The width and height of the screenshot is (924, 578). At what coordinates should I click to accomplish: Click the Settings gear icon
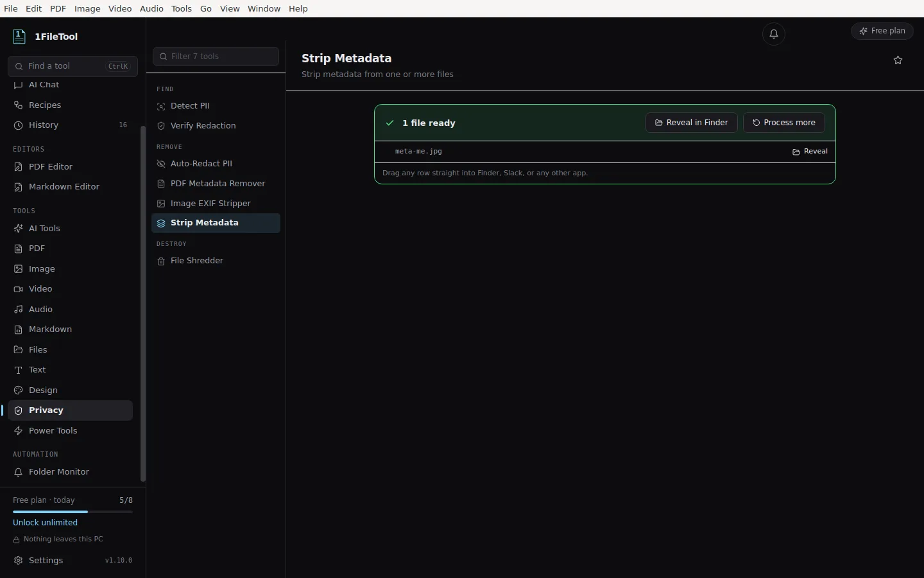19,561
